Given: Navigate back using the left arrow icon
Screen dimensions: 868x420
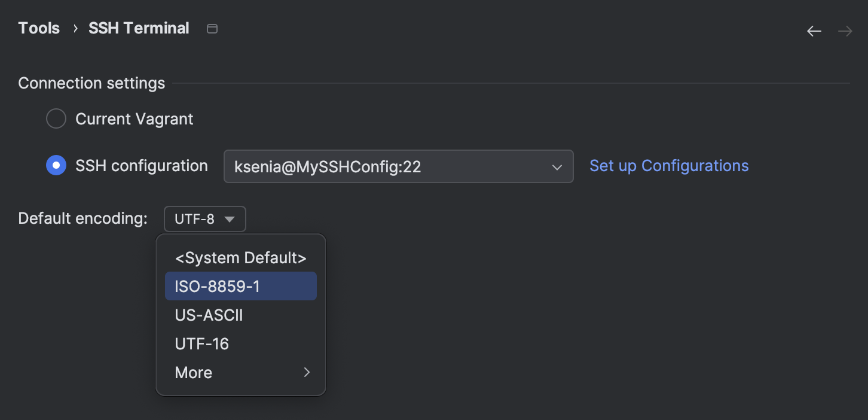Looking at the screenshot, I should tap(814, 31).
